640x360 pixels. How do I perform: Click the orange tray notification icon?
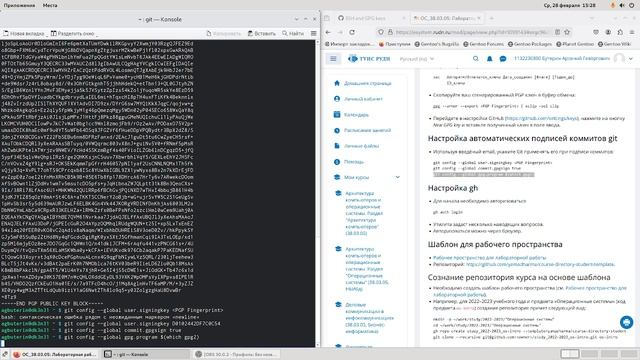click(x=612, y=5)
